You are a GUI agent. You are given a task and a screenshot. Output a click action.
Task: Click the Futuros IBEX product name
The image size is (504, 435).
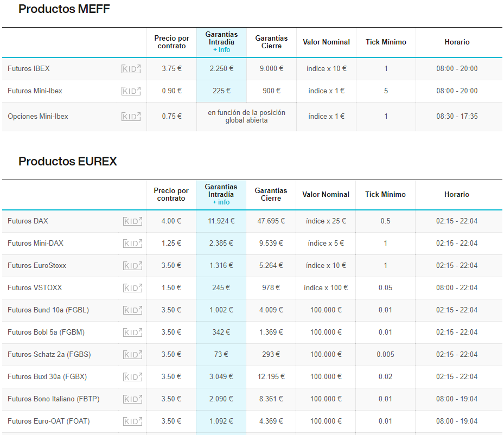click(x=29, y=69)
